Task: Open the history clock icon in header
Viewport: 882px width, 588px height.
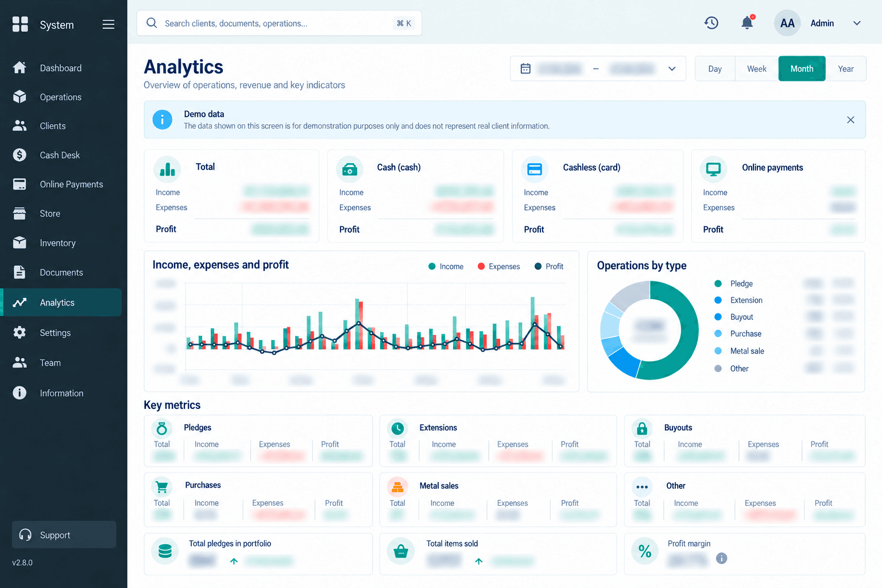Action: 711,23
